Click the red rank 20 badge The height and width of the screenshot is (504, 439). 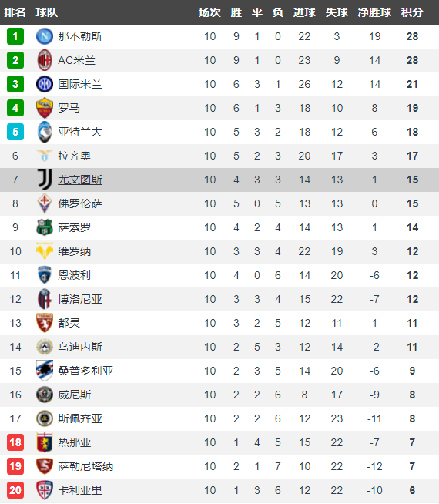pos(15,490)
